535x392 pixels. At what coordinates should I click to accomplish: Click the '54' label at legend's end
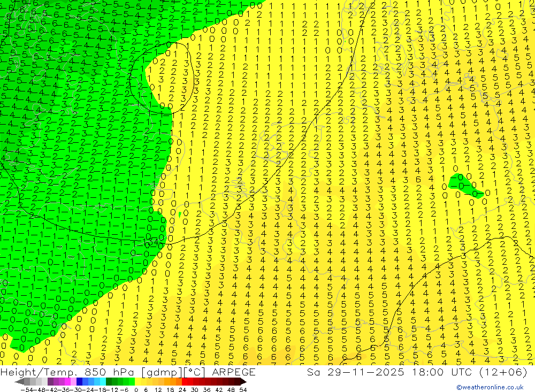click(x=243, y=390)
